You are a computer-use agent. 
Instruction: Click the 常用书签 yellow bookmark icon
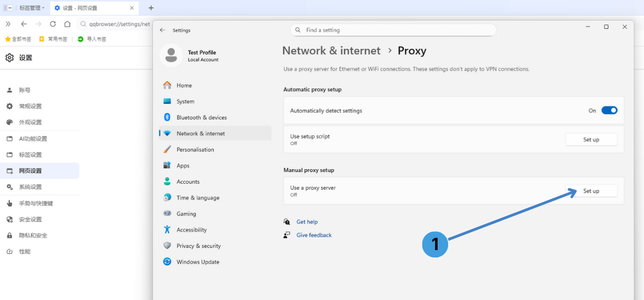click(x=42, y=39)
